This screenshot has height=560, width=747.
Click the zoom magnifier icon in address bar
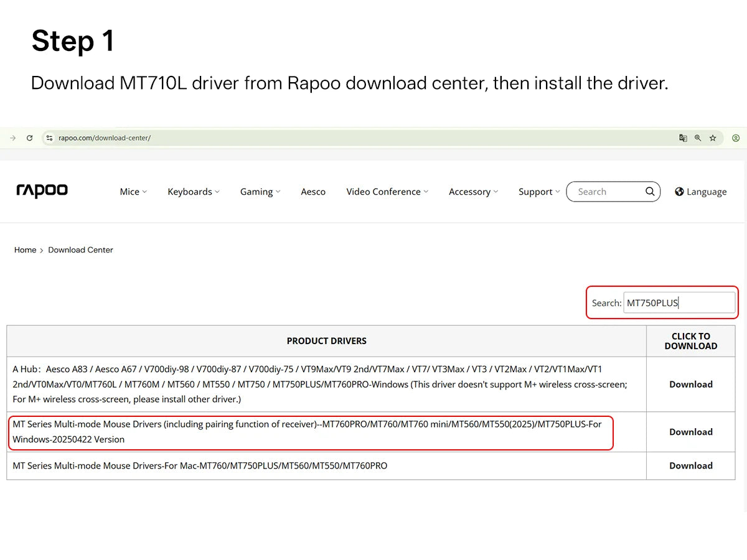(x=698, y=138)
